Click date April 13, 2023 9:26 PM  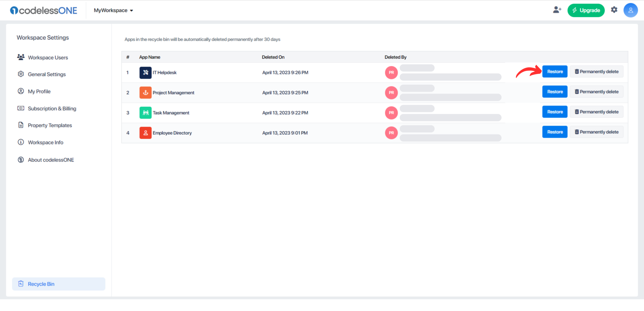click(285, 72)
